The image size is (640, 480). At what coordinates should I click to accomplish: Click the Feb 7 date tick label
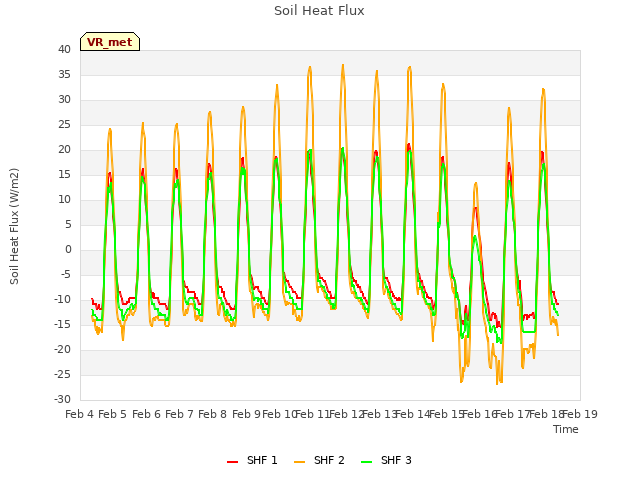[x=179, y=414]
